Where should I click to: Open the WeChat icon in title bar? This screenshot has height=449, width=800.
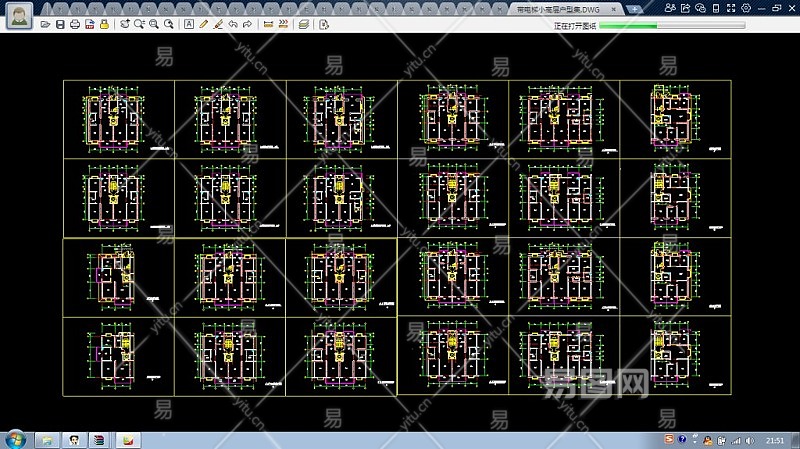tap(701, 8)
